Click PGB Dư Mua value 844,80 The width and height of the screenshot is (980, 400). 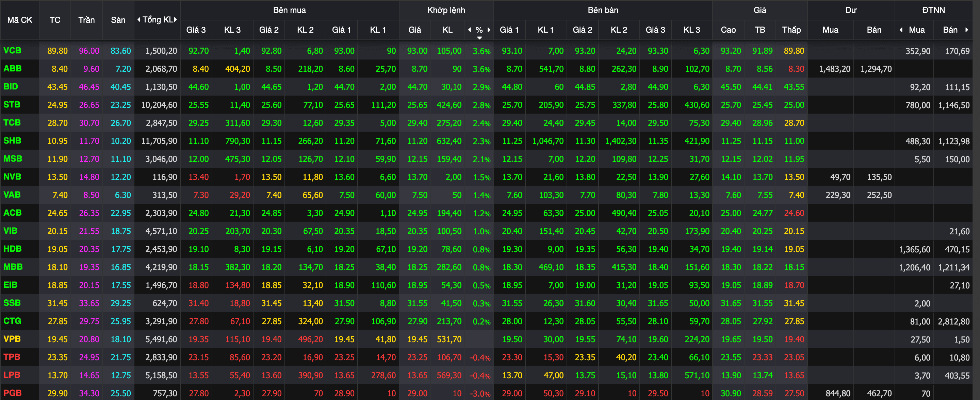coord(838,393)
